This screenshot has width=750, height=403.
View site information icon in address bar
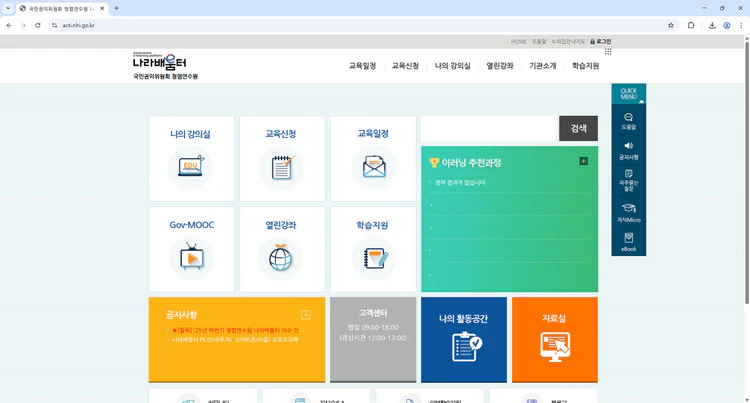pyautogui.click(x=54, y=25)
